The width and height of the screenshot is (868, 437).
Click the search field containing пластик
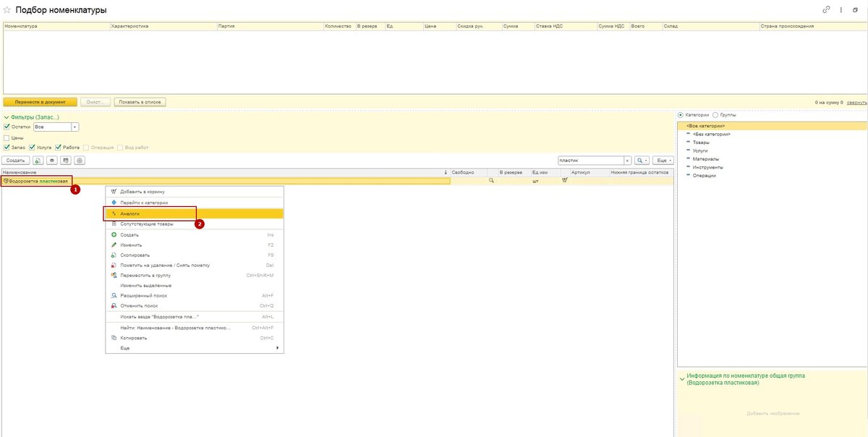click(x=589, y=160)
